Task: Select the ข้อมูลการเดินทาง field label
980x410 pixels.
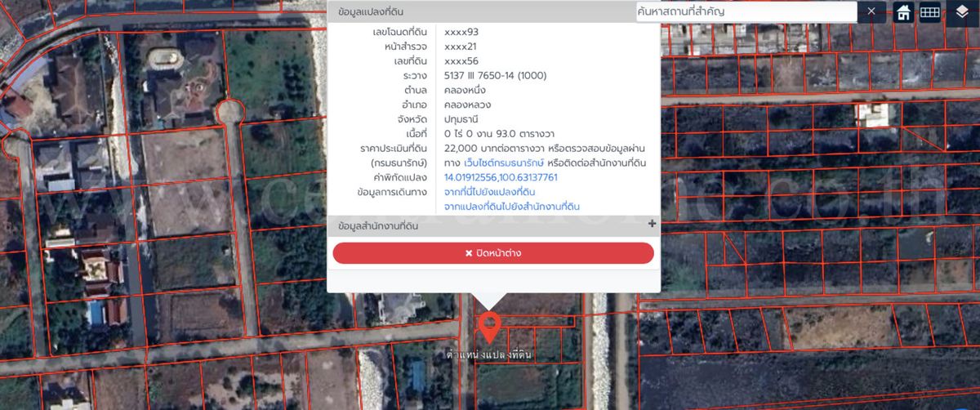Action: [392, 192]
